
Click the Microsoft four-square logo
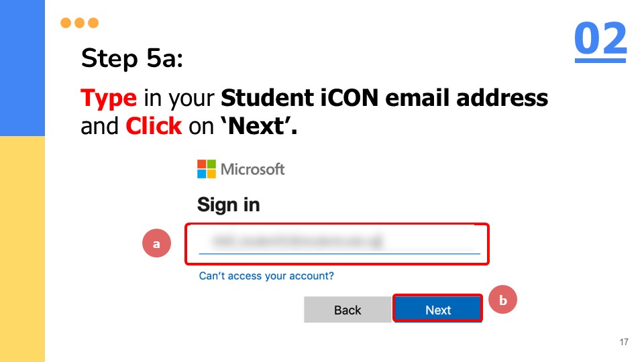206,169
